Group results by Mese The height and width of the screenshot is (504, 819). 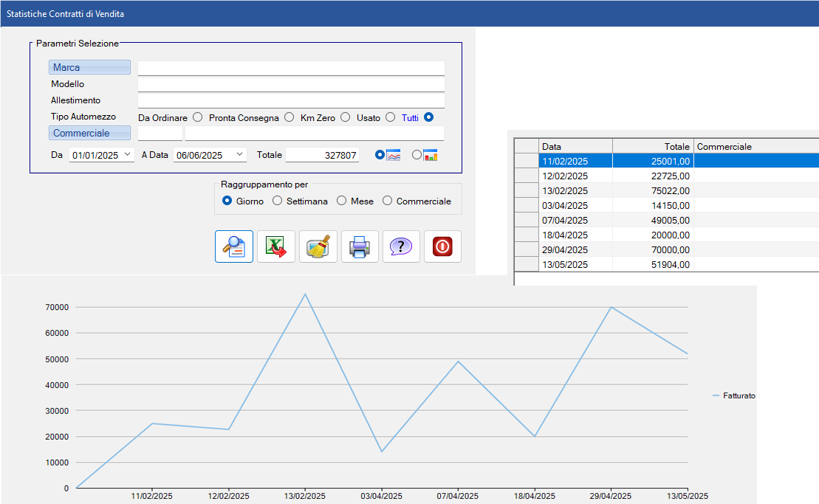(342, 201)
